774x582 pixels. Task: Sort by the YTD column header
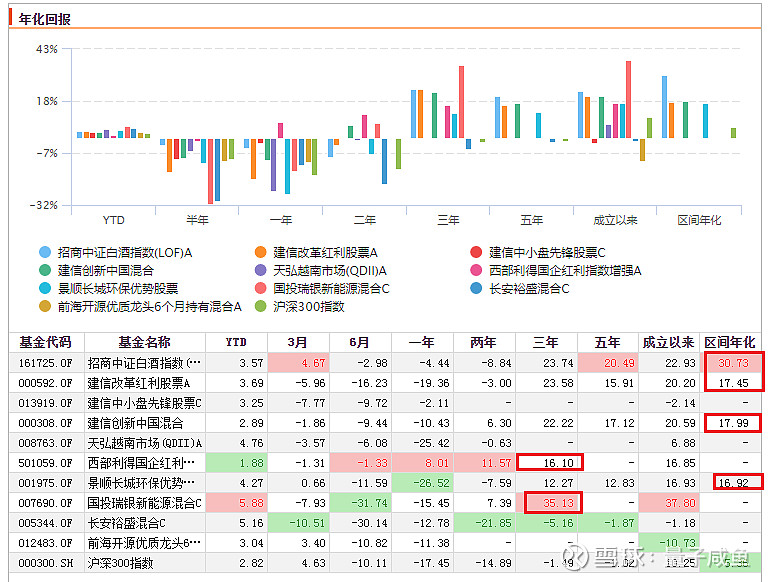(x=236, y=343)
